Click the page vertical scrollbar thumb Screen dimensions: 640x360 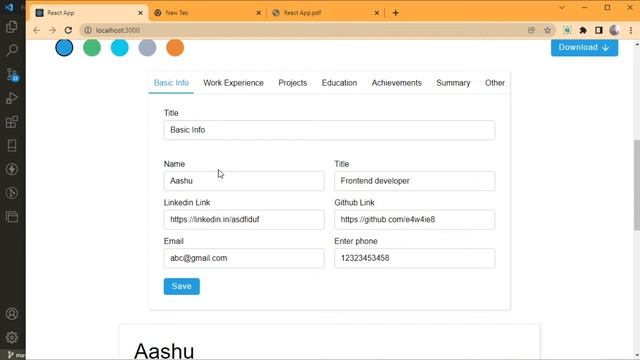pos(636,185)
